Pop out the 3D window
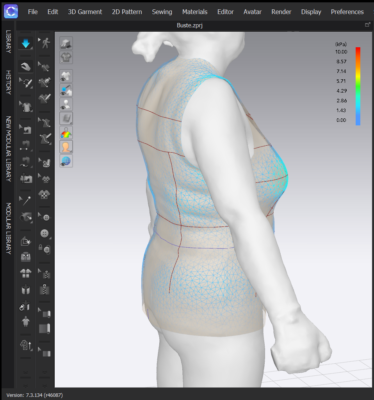Viewport: 374px width, 400px height. tap(368, 25)
